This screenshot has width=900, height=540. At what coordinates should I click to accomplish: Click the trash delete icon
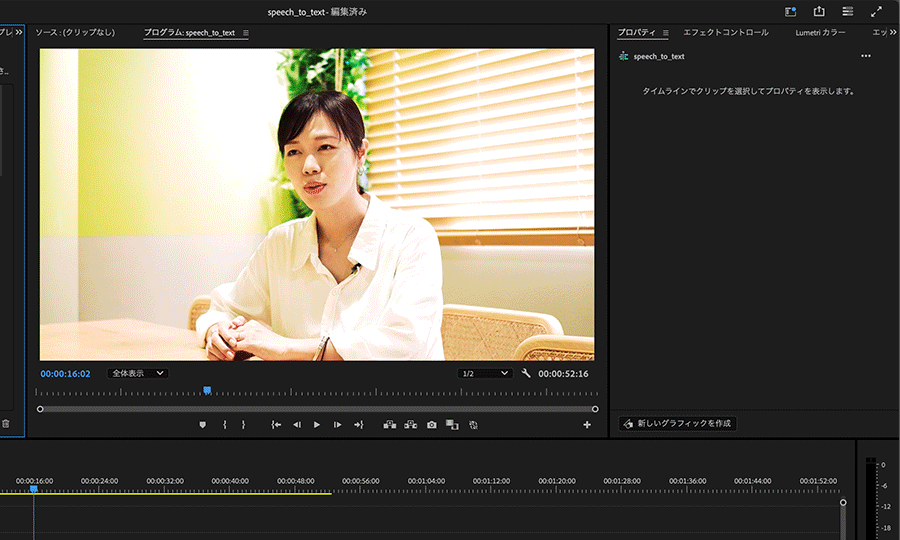[6, 424]
